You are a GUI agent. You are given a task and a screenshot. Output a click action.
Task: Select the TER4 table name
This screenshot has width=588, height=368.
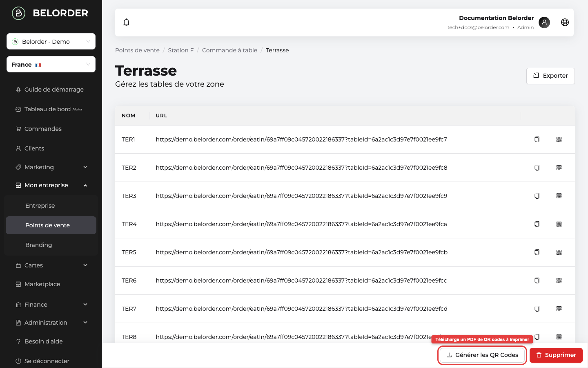(129, 224)
